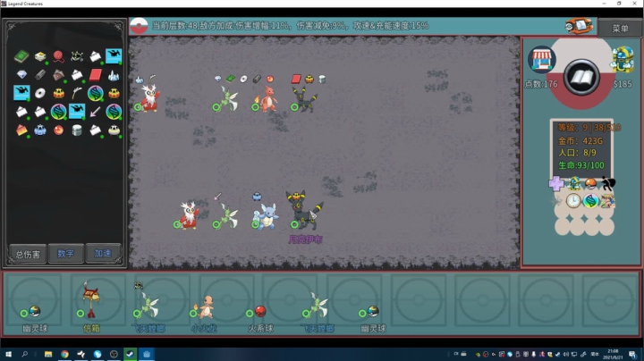Toggle 加速 speed-up mode
The height and width of the screenshot is (361, 644).
click(x=103, y=253)
